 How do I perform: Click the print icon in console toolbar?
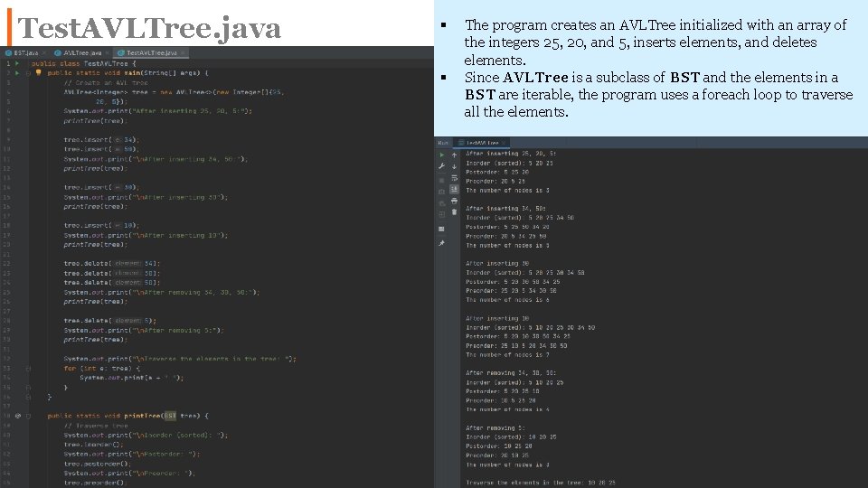coord(455,201)
